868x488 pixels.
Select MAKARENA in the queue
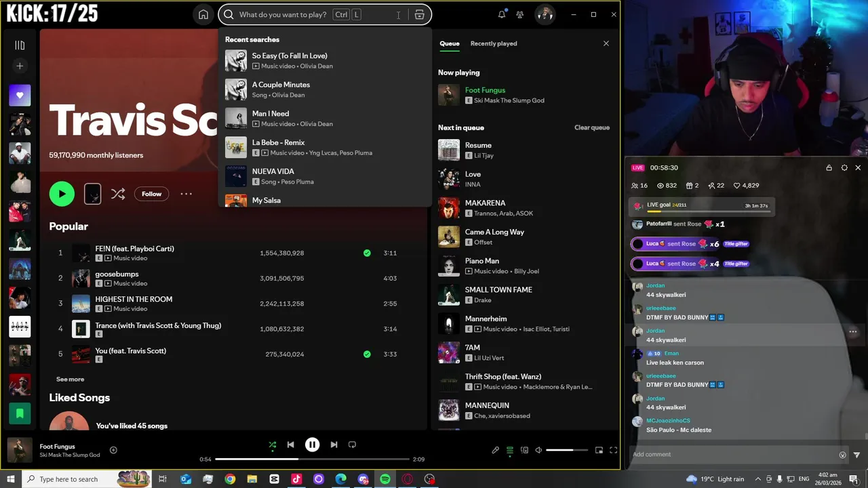point(524,207)
